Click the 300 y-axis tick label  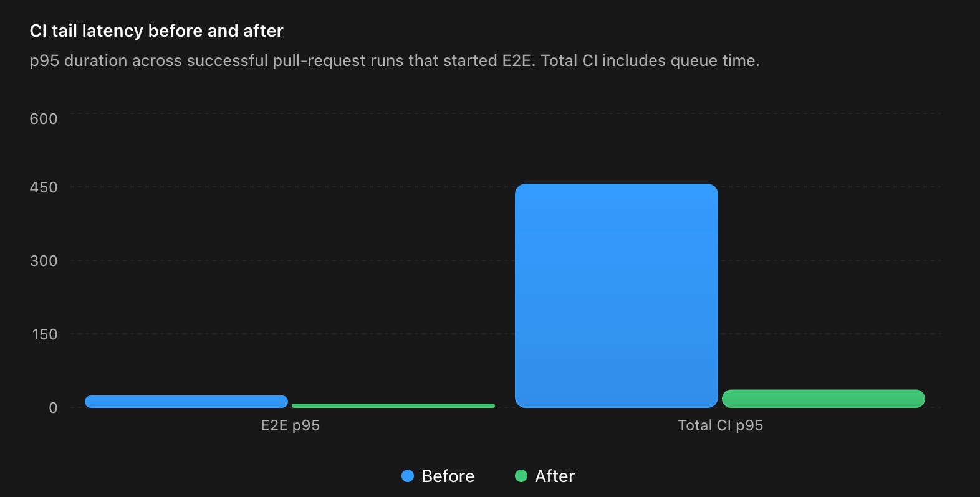pyautogui.click(x=44, y=261)
